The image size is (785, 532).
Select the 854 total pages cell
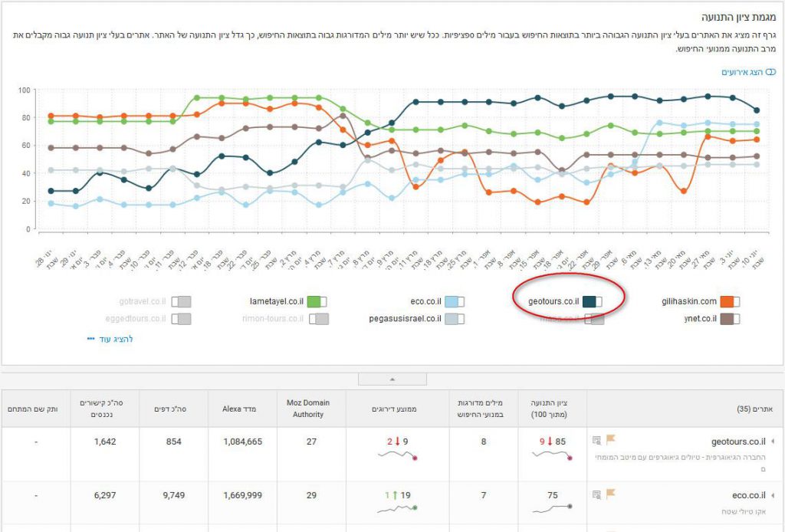174,442
